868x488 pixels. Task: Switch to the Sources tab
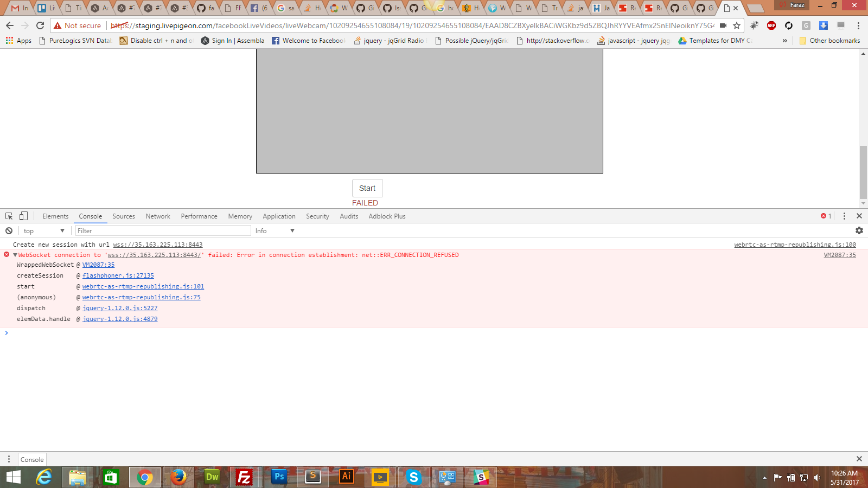point(124,216)
